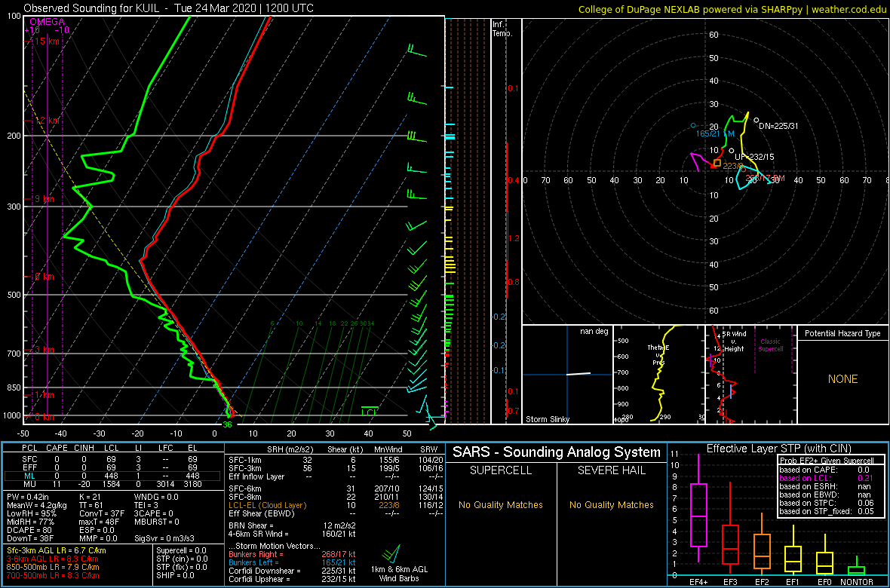890x588 pixels.
Task: Click the OMEGA label
Action: tap(47, 22)
